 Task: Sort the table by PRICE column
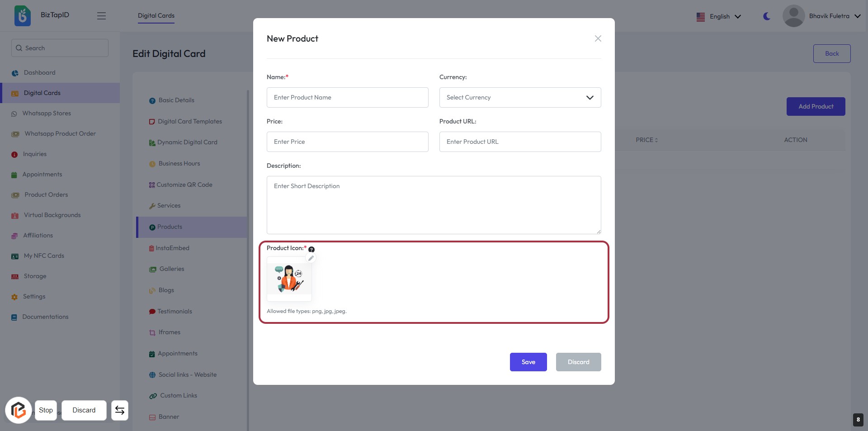646,140
